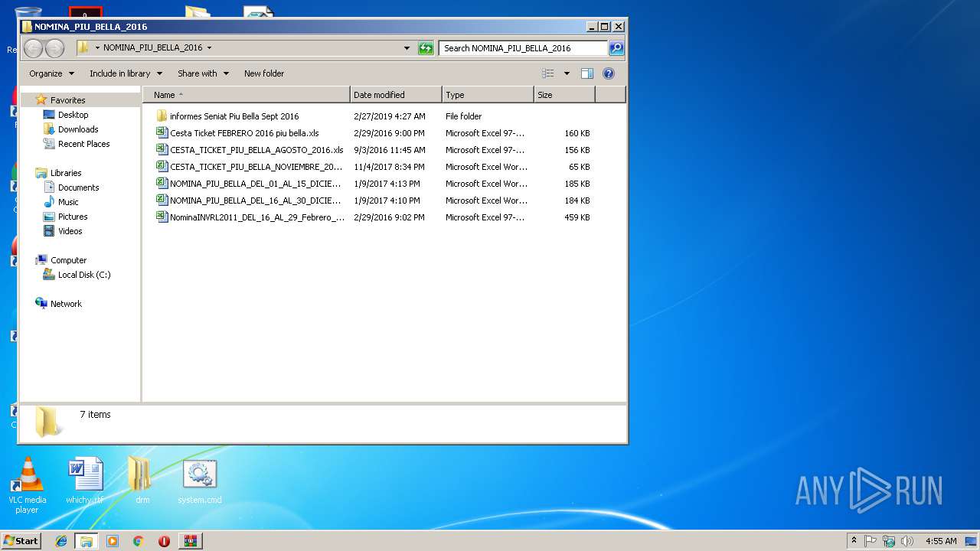The height and width of the screenshot is (551, 980).
Task: Open Recent Places in navigation pane
Action: (x=83, y=144)
